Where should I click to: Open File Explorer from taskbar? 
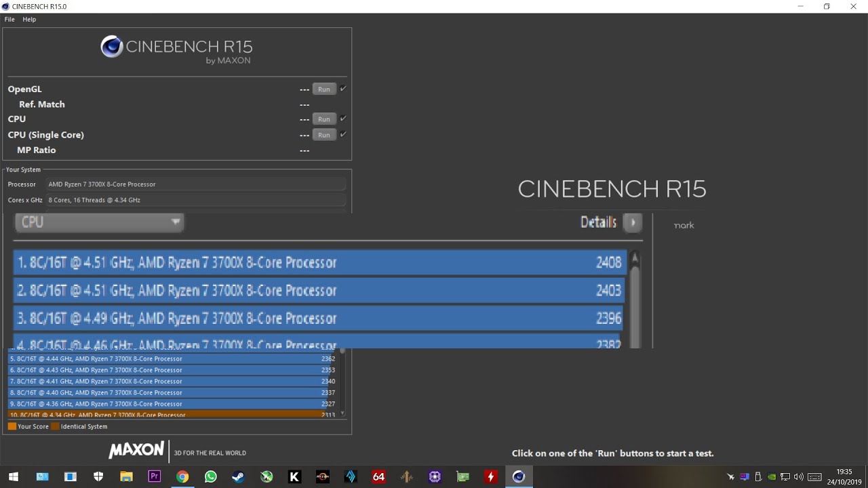(x=126, y=476)
